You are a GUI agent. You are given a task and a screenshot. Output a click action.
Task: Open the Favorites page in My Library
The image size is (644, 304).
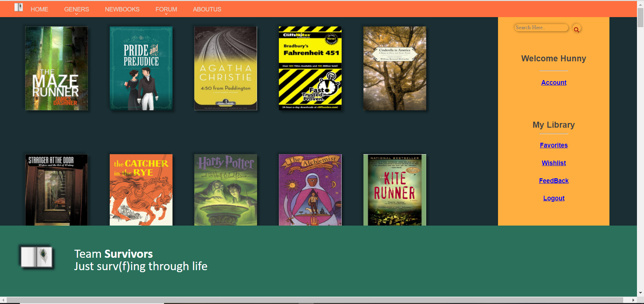coord(553,145)
